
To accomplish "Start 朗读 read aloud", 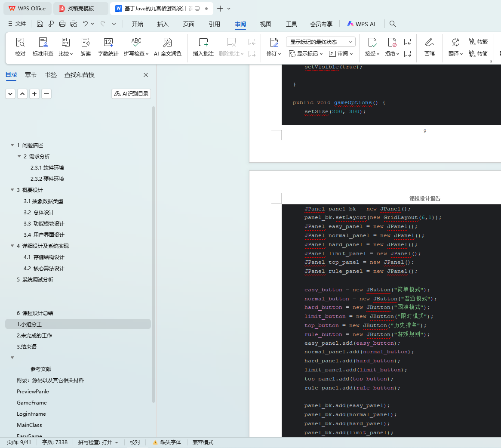I will [86, 46].
